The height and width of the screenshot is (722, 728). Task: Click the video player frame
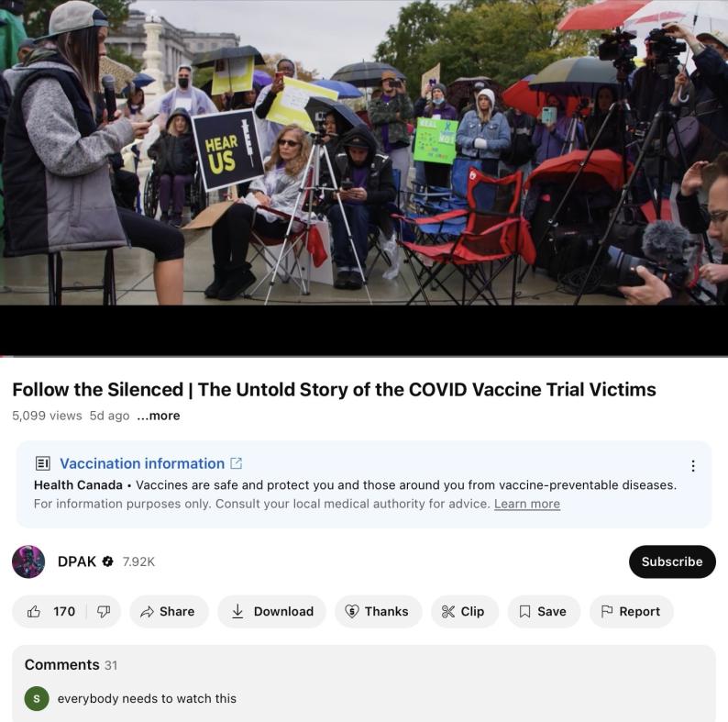(364, 178)
